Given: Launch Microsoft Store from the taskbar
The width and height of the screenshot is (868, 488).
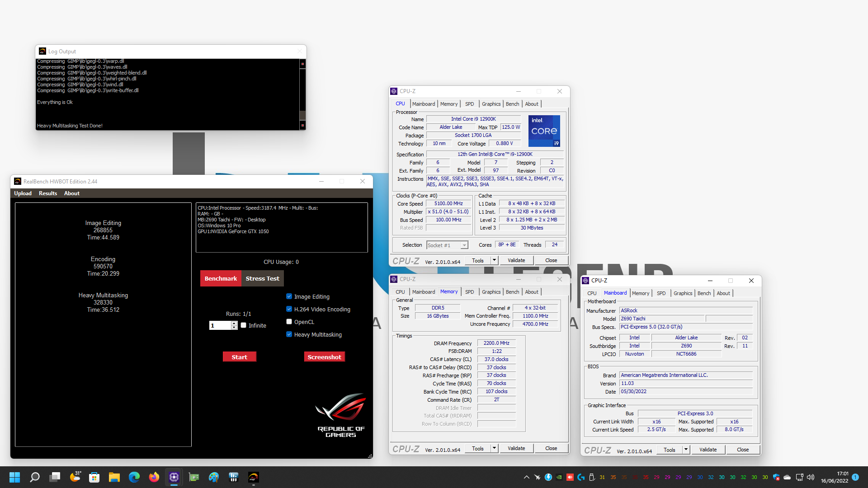Looking at the screenshot, I should point(94,477).
